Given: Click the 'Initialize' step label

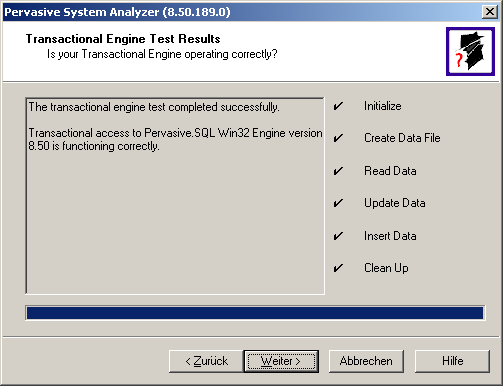Looking at the screenshot, I should tap(382, 106).
